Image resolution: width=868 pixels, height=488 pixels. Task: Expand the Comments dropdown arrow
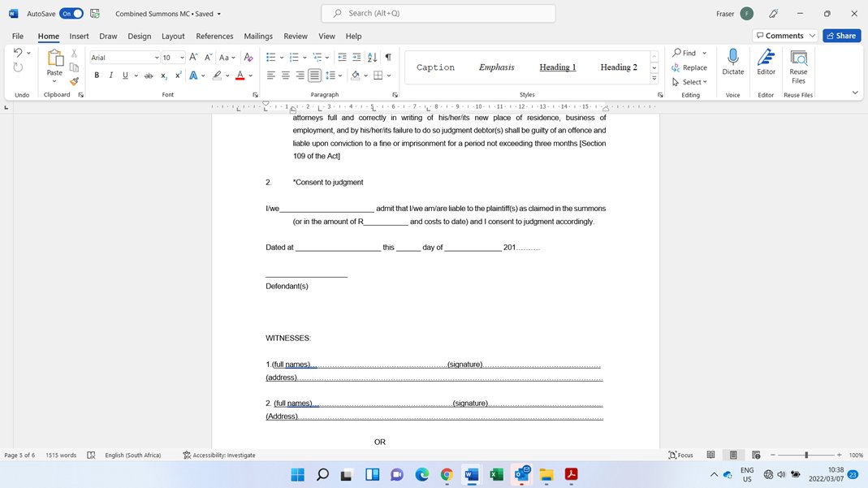pyautogui.click(x=812, y=36)
